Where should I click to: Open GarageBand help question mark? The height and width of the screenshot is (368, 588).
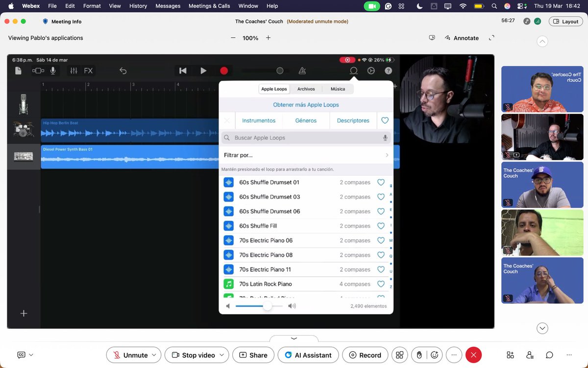(389, 71)
